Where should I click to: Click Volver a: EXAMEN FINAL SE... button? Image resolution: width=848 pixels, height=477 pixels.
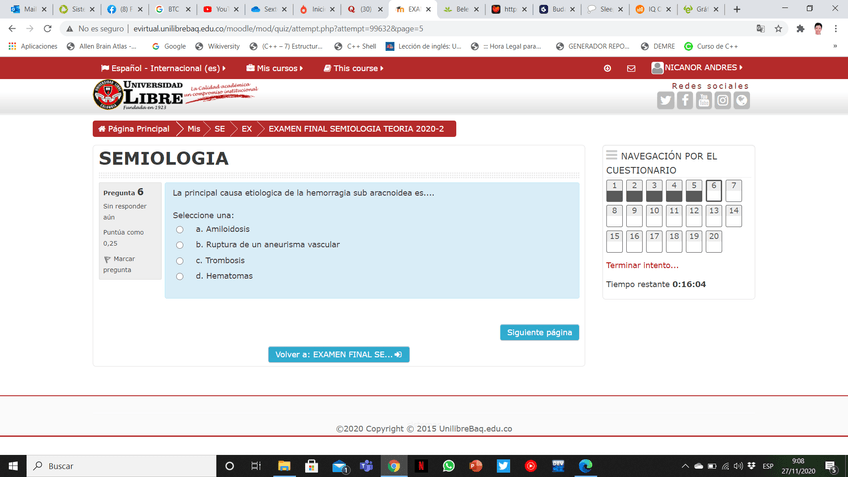click(x=339, y=354)
